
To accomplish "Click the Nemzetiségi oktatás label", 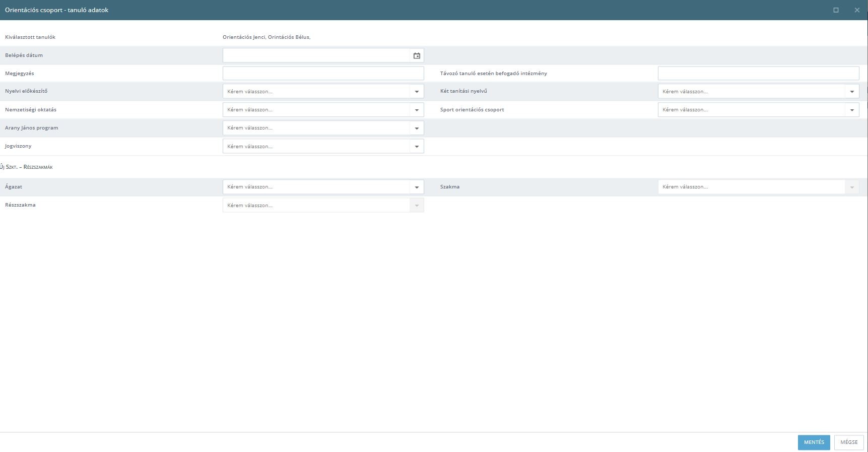I will click(x=31, y=110).
